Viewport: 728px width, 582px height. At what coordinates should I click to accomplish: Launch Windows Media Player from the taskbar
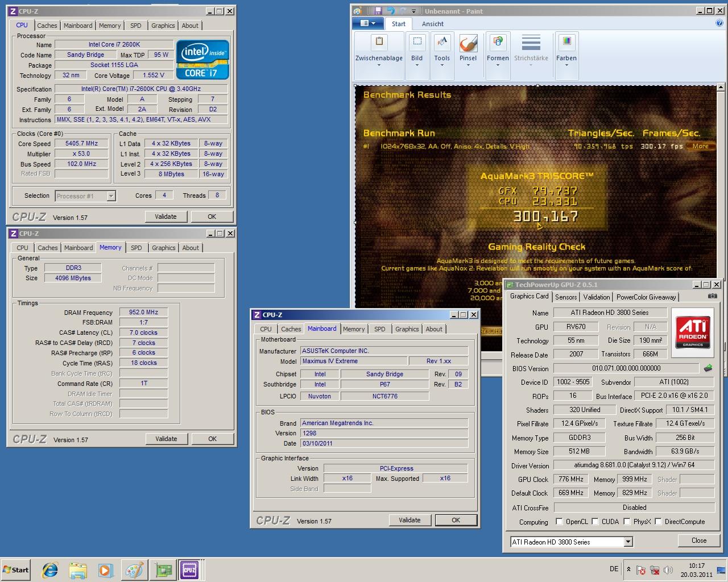pyautogui.click(x=105, y=570)
